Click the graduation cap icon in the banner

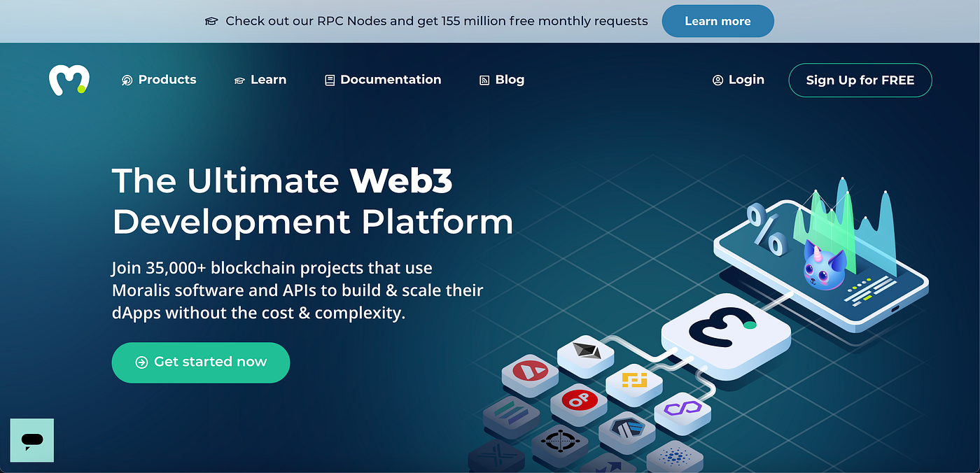click(211, 22)
